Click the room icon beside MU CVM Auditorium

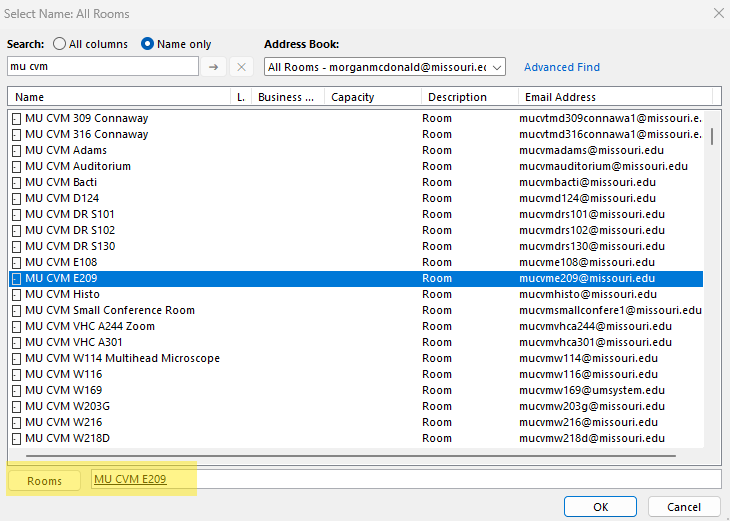[x=16, y=166]
